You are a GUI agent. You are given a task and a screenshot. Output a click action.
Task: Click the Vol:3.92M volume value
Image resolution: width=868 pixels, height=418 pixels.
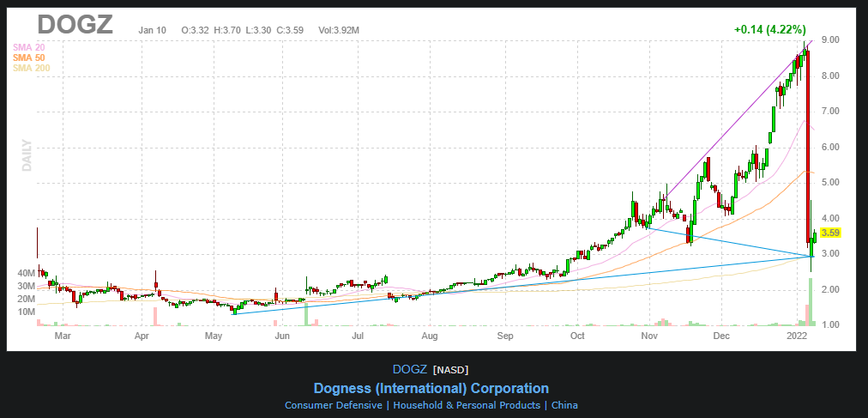pyautogui.click(x=339, y=30)
